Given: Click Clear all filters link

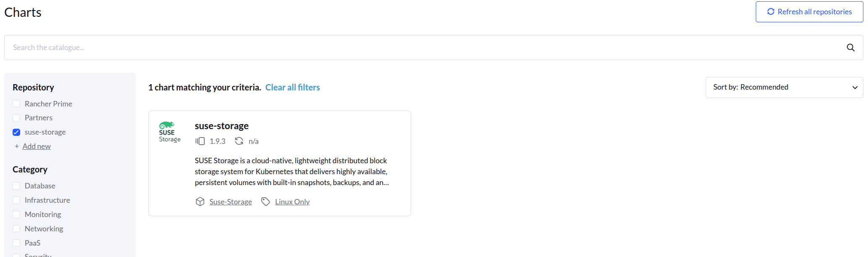Looking at the screenshot, I should click(293, 87).
